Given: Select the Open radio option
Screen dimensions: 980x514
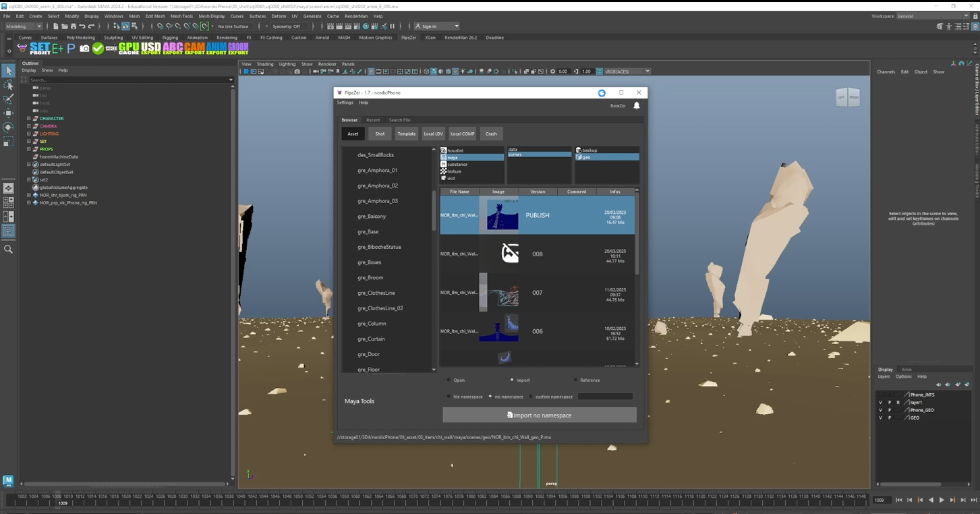Looking at the screenshot, I should 449,380.
